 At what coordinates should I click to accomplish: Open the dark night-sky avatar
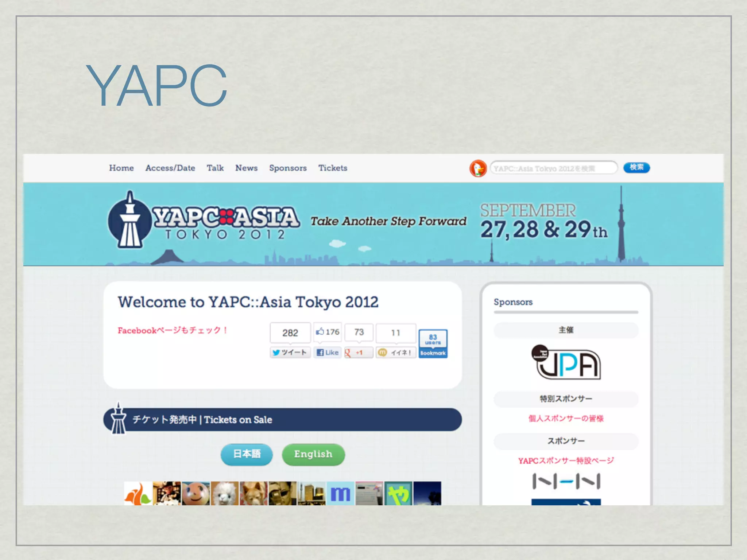[427, 493]
